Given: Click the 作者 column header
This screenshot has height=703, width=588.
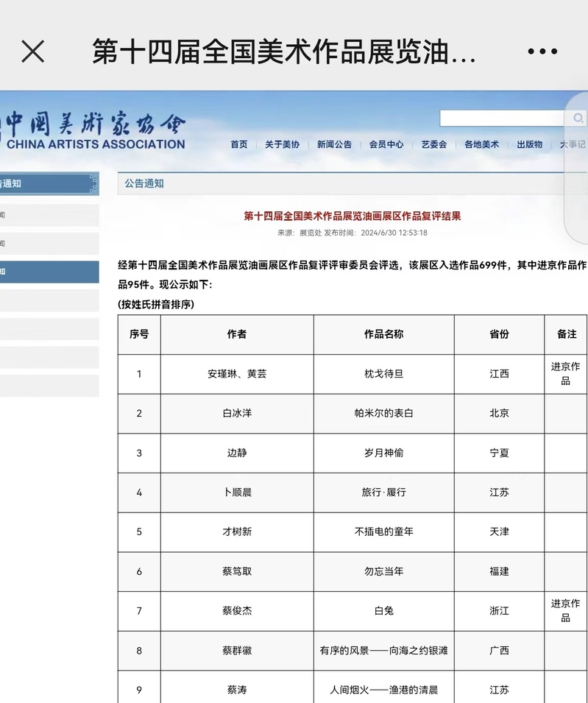Looking at the screenshot, I should [x=237, y=334].
